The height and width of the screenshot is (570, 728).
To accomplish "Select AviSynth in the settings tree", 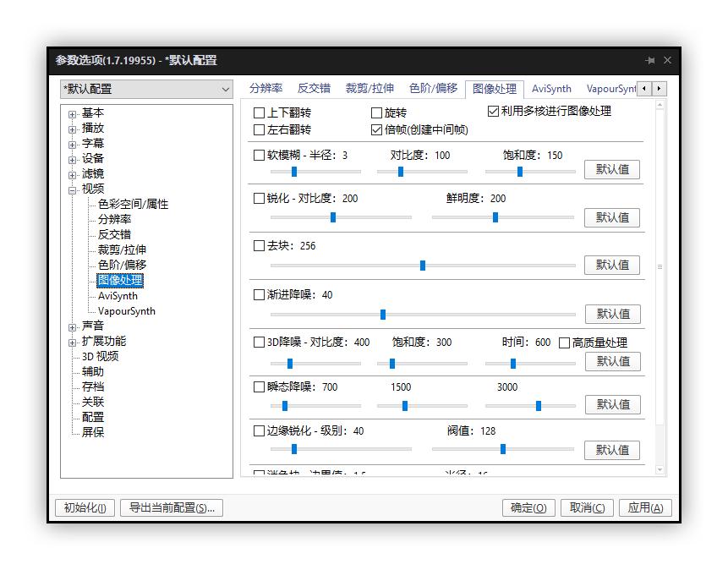I will (118, 296).
